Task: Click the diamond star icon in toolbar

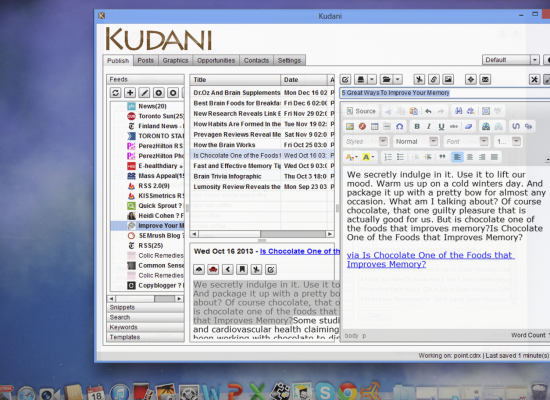Action: pyautogui.click(x=471, y=80)
